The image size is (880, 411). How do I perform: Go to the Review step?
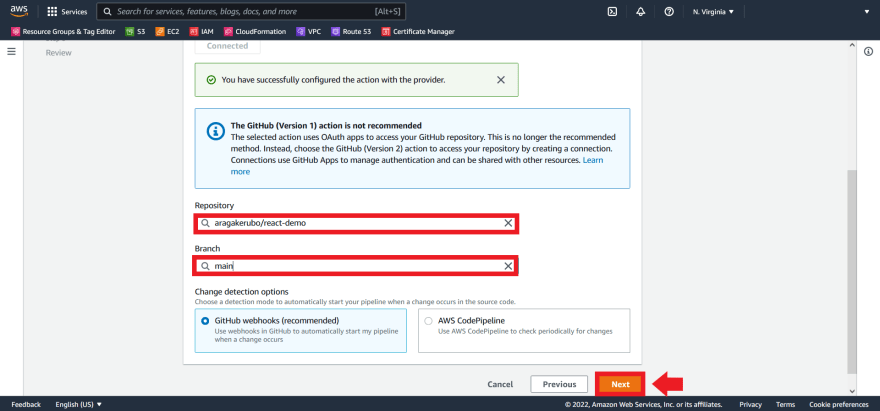point(58,53)
